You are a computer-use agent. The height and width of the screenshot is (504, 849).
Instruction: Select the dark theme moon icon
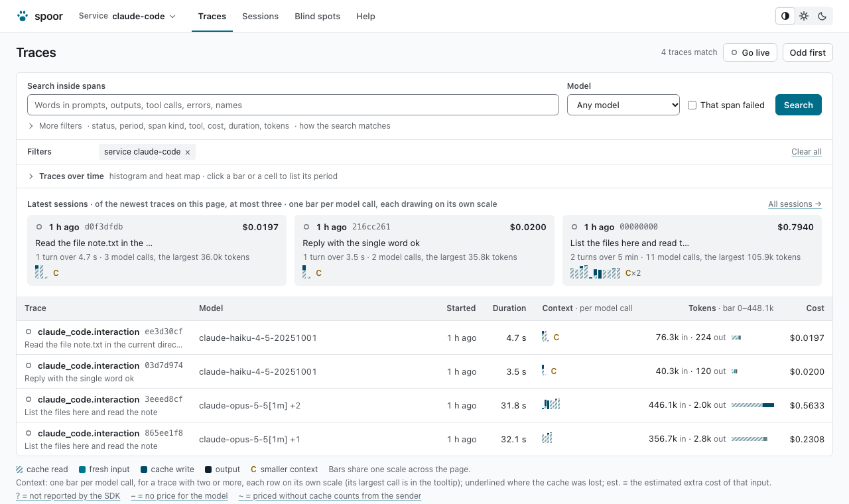[x=822, y=16]
